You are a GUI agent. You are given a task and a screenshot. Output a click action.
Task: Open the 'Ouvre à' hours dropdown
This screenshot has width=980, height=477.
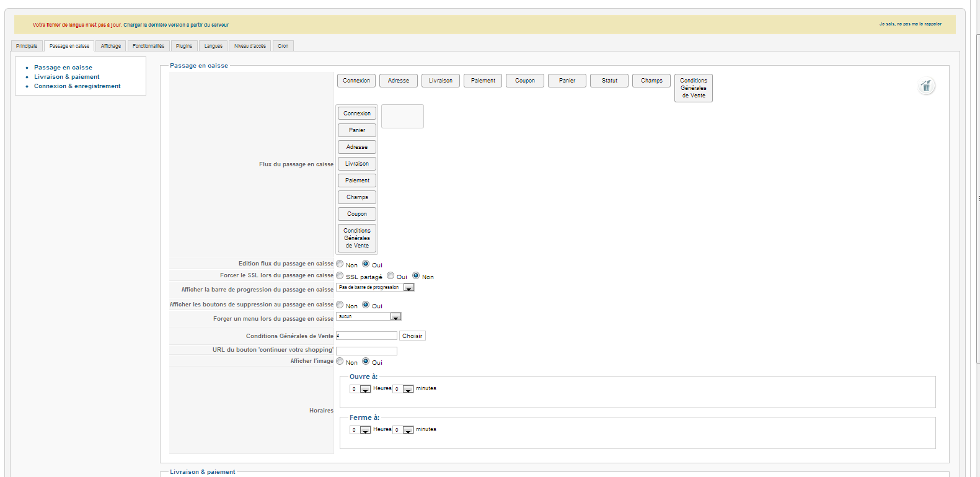pos(365,389)
